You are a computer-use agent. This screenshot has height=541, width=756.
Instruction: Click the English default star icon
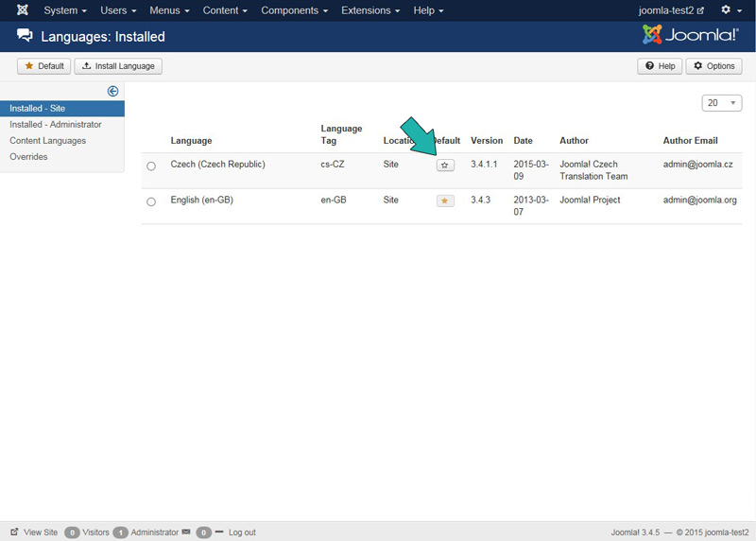pyautogui.click(x=445, y=201)
